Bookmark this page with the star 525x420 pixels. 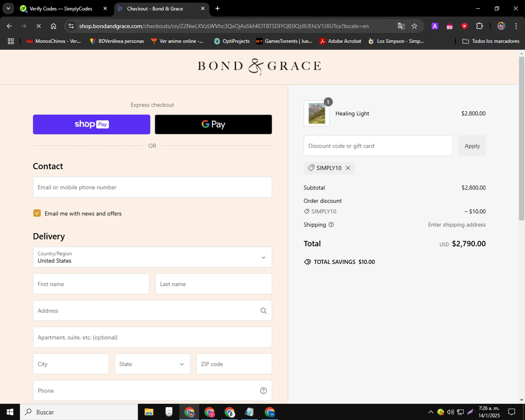pos(414,26)
